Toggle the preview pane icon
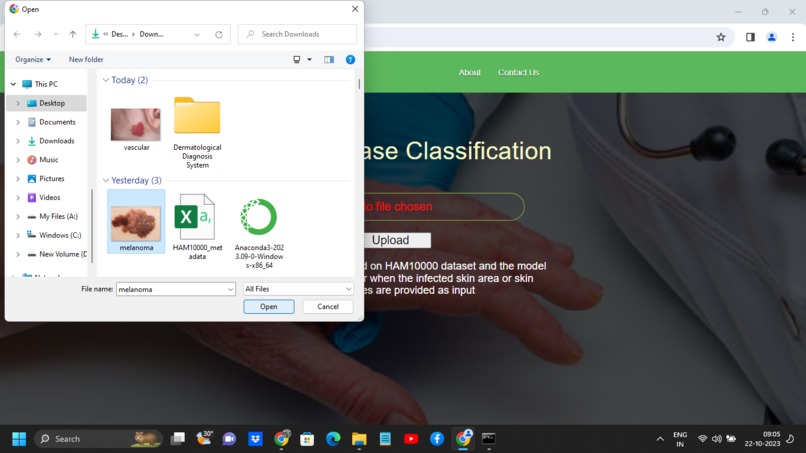This screenshot has width=806, height=453. point(329,60)
